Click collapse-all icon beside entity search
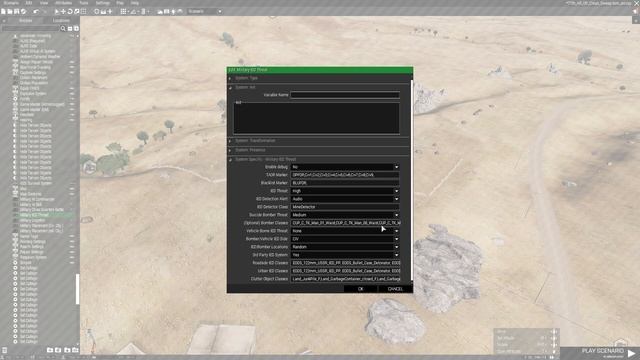The height and width of the screenshot is (360, 640). (x=70, y=29)
